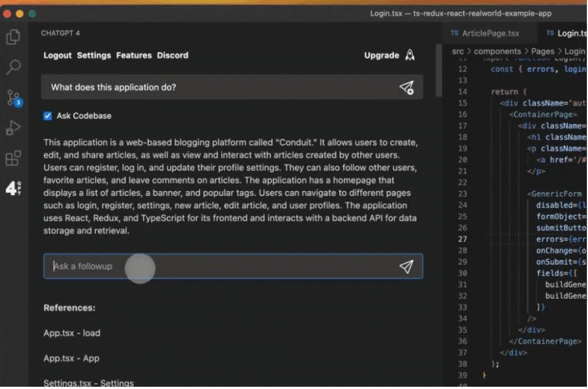
Task: Open reference 'App.tsx - load'
Action: (x=72, y=333)
